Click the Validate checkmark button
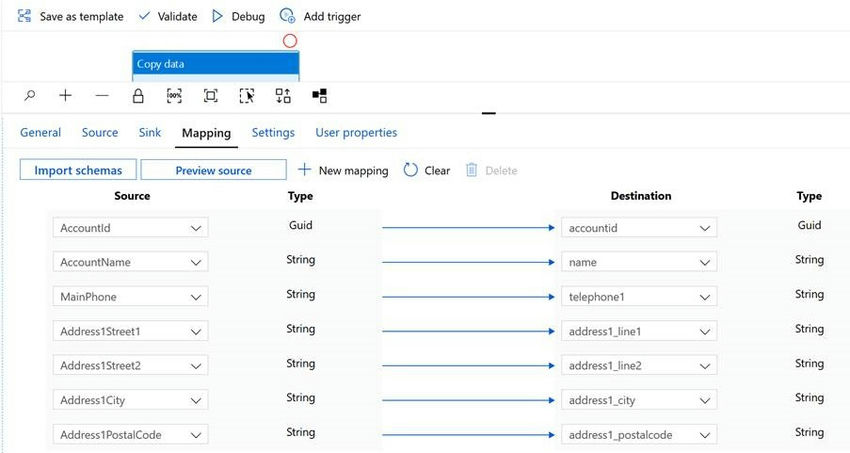The width and height of the screenshot is (850, 453). [x=168, y=16]
